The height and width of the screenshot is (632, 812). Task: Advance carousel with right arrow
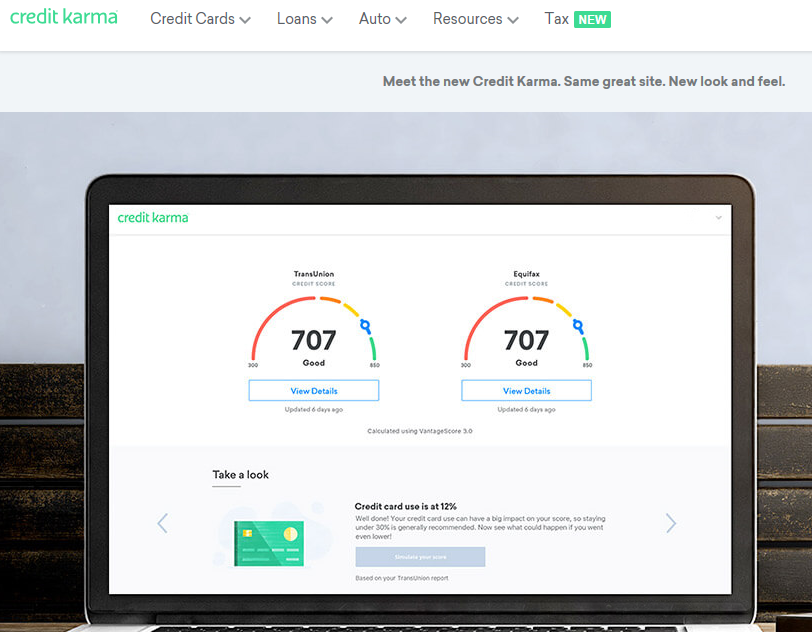click(671, 523)
